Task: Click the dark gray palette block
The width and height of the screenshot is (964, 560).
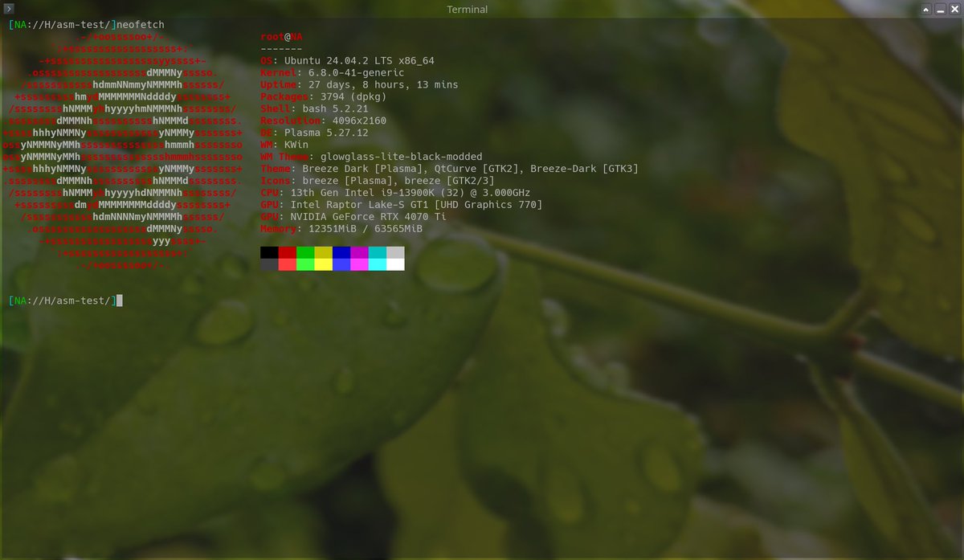Action: (x=269, y=264)
